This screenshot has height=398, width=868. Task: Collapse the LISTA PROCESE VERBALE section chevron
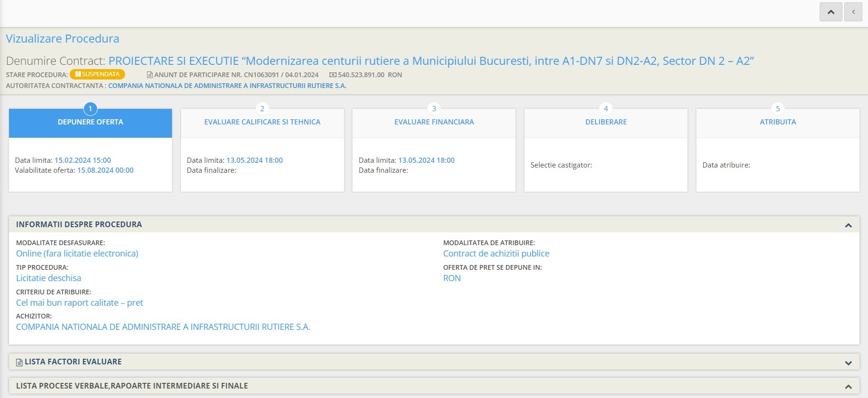(848, 387)
